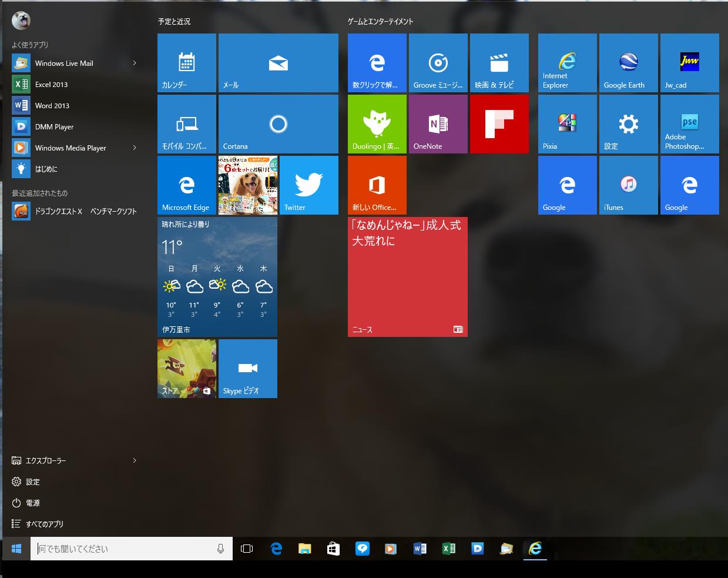Open the カレンダー calendar tile

(187, 63)
